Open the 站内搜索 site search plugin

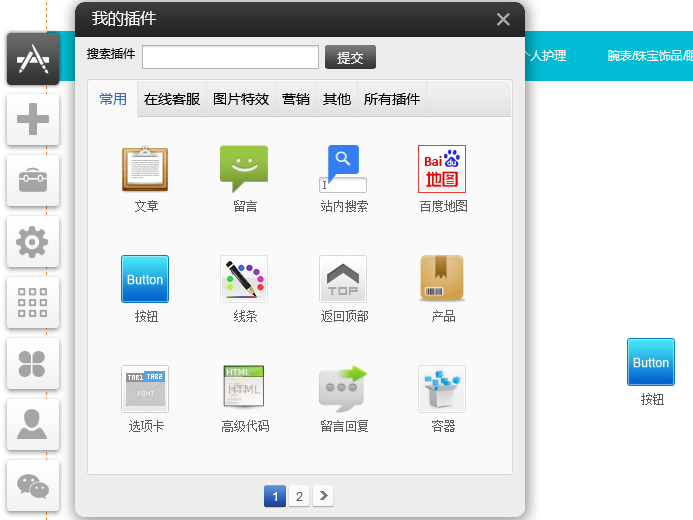(343, 169)
